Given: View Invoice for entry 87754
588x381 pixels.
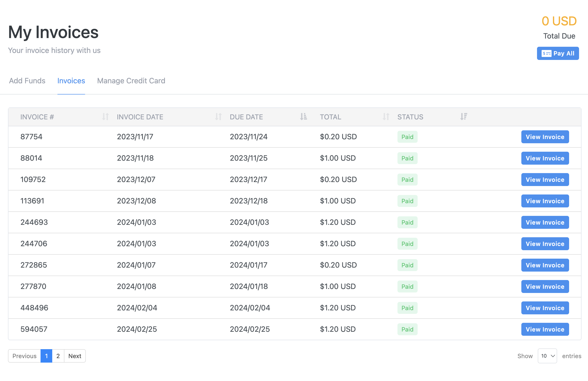Looking at the screenshot, I should 545,137.
